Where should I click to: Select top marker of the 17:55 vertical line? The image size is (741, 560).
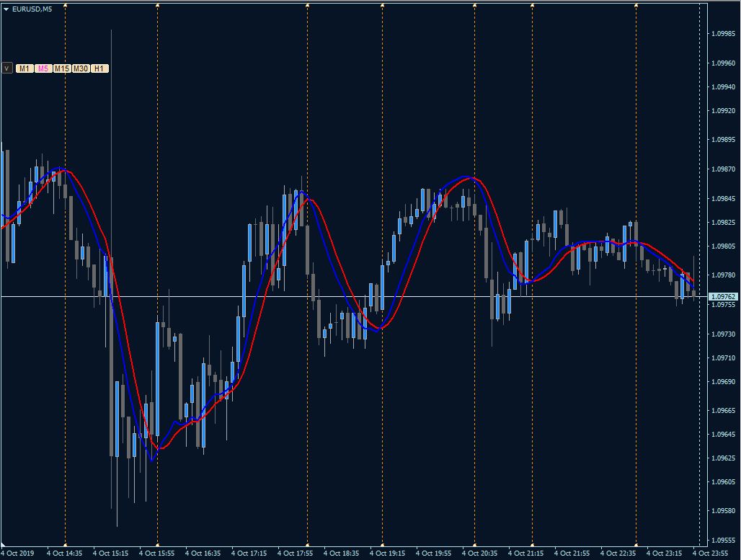307,5
